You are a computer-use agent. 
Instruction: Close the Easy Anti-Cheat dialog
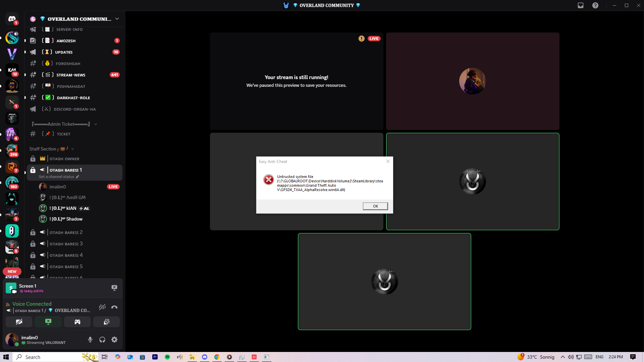(x=388, y=161)
